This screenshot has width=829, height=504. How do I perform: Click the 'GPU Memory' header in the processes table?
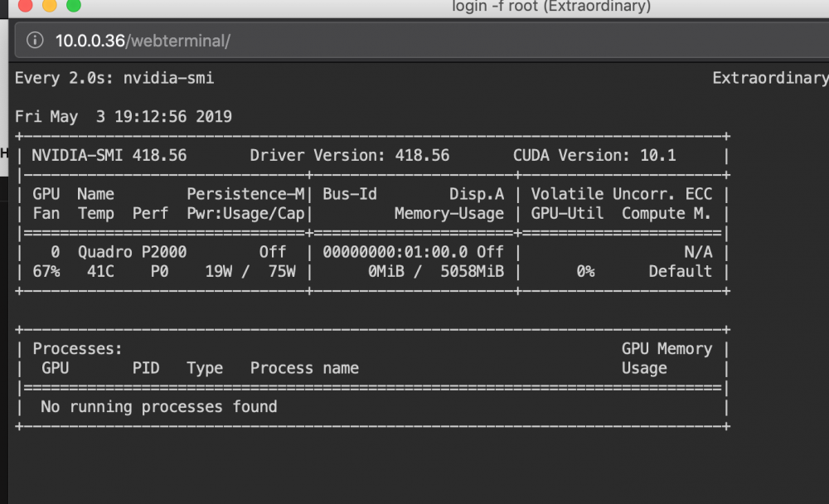pyautogui.click(x=667, y=349)
